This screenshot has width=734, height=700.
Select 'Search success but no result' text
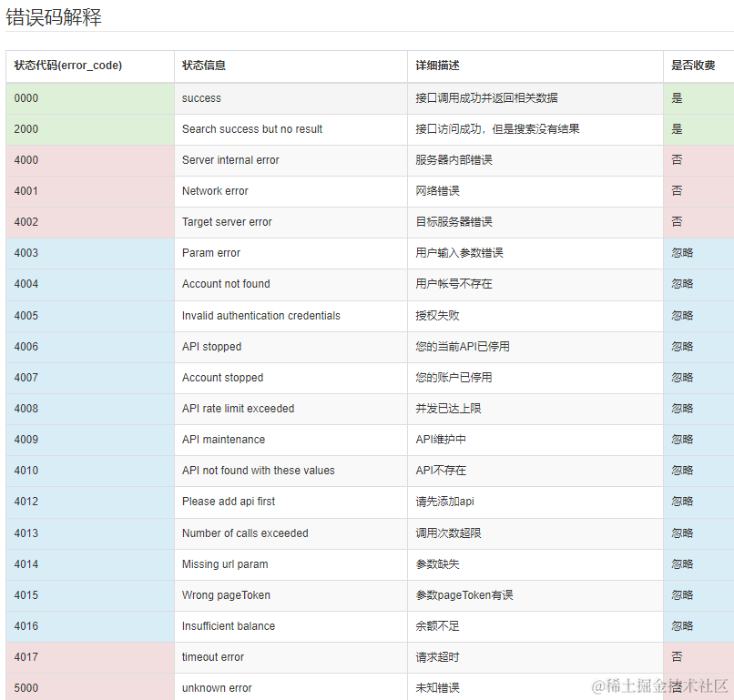point(252,129)
